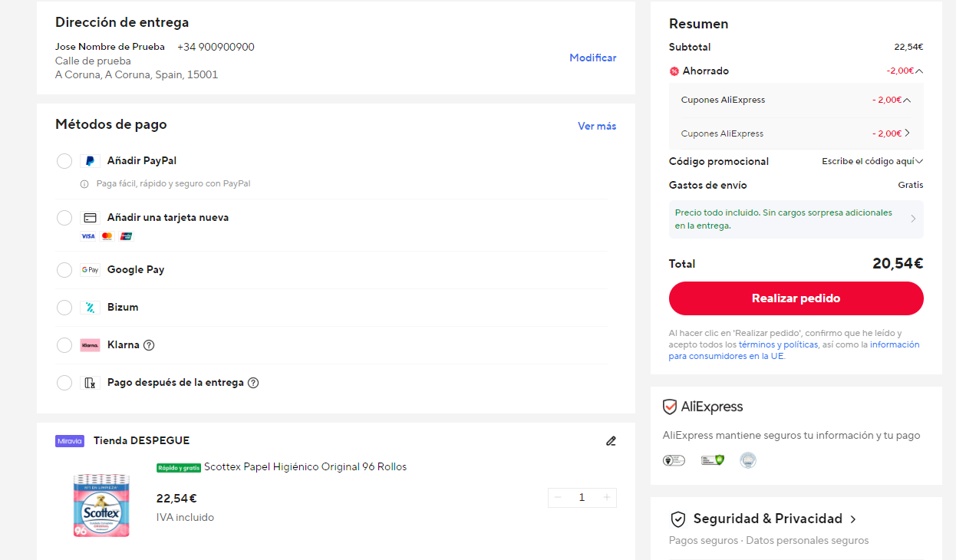
Task: Click the phone number +34 900900900
Action: coord(216,48)
